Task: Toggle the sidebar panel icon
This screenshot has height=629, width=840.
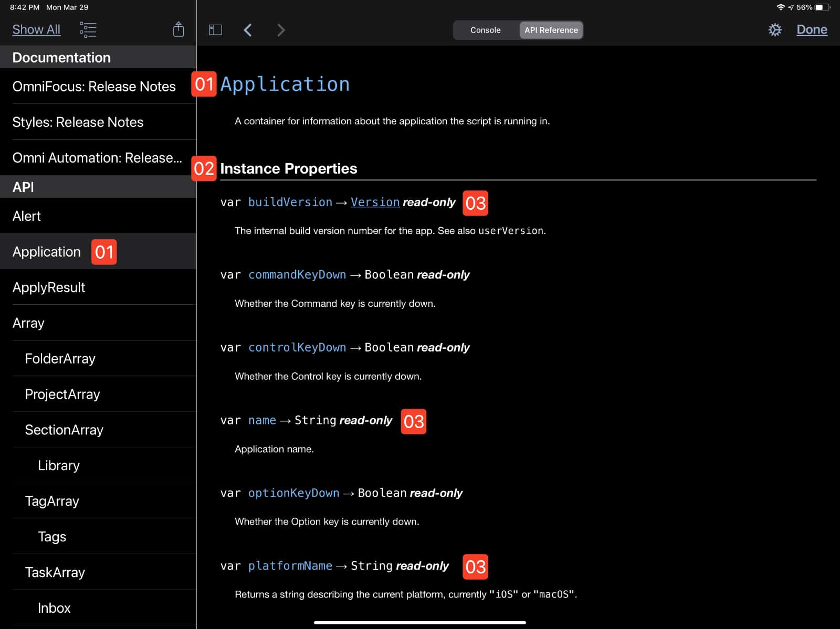Action: (x=215, y=30)
